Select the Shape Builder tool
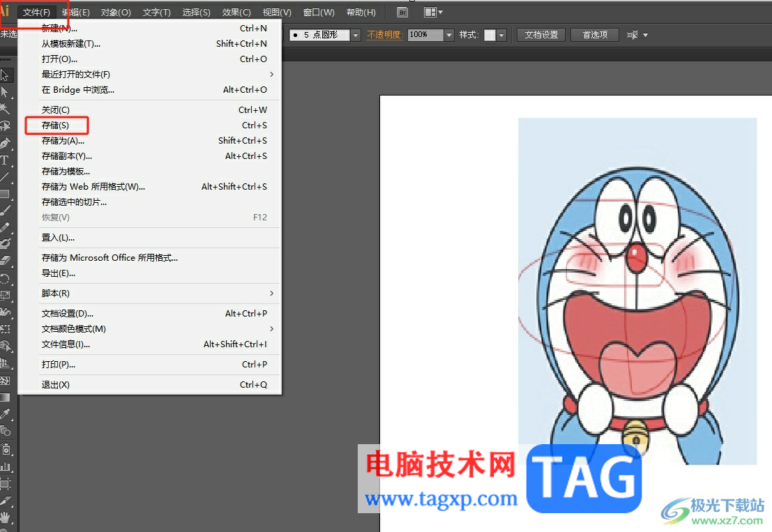This screenshot has width=772, height=532. [6, 346]
